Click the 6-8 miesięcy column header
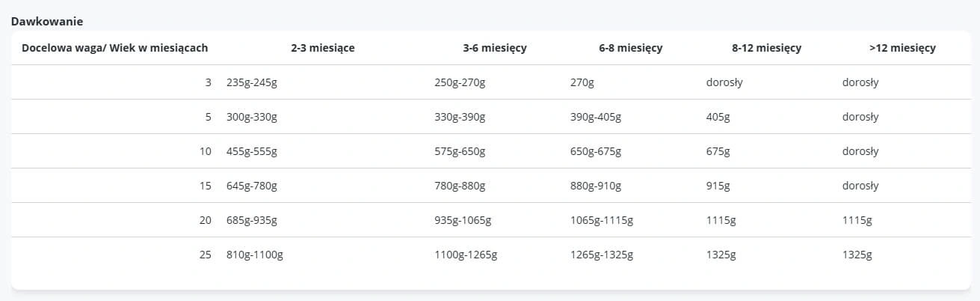The width and height of the screenshot is (980, 301). tap(630, 48)
